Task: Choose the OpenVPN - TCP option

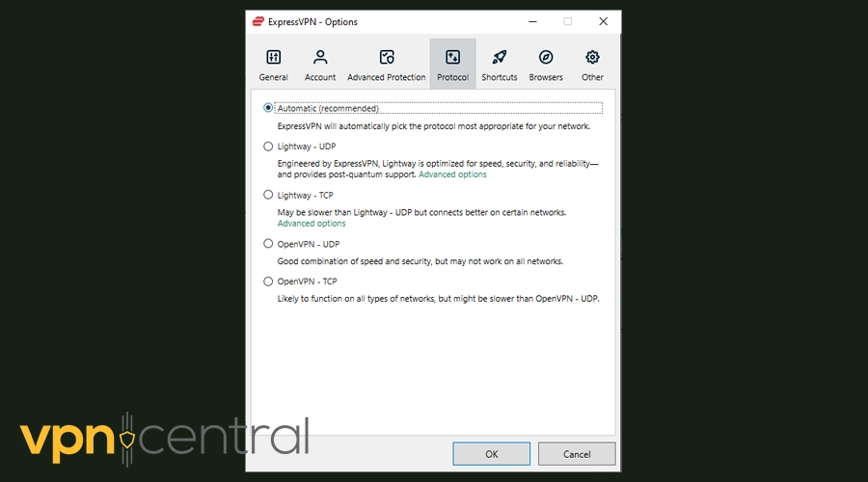Action: pos(268,281)
